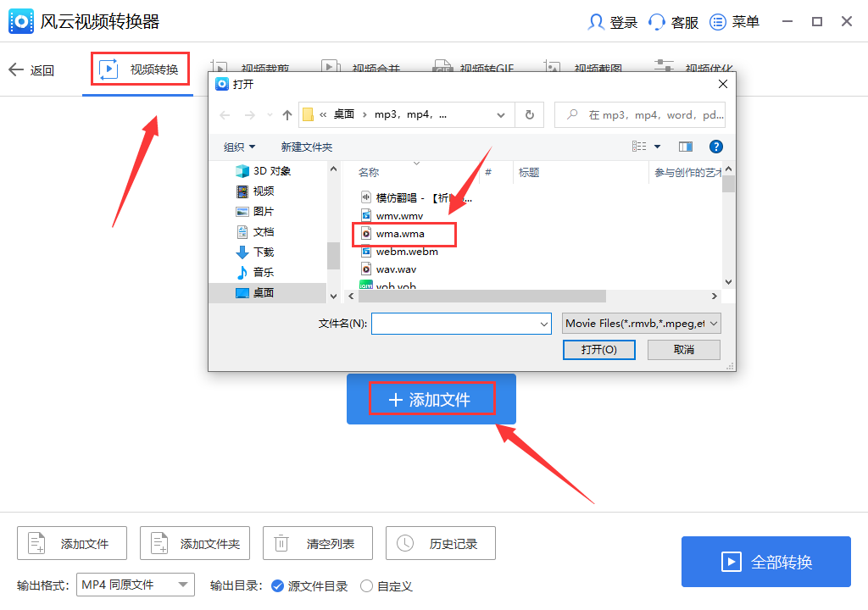
Task: Click the big blue 添加文件 button
Action: coord(431,399)
